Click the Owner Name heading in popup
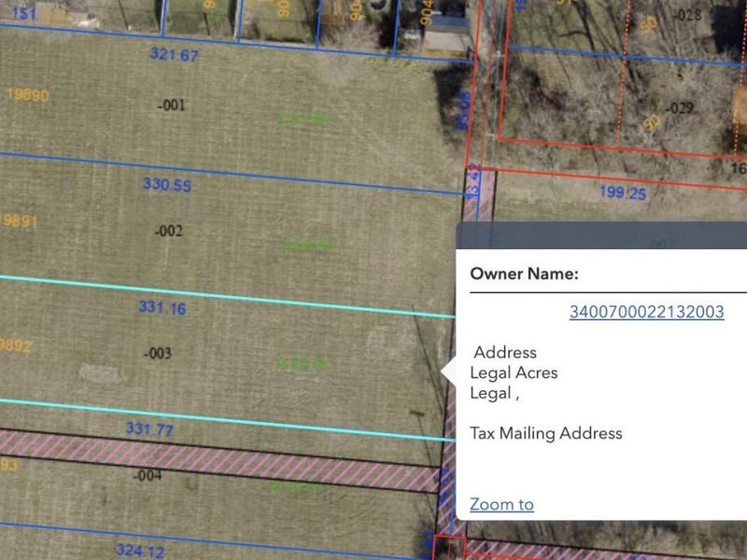Viewport: 747px width, 560px height. click(524, 273)
